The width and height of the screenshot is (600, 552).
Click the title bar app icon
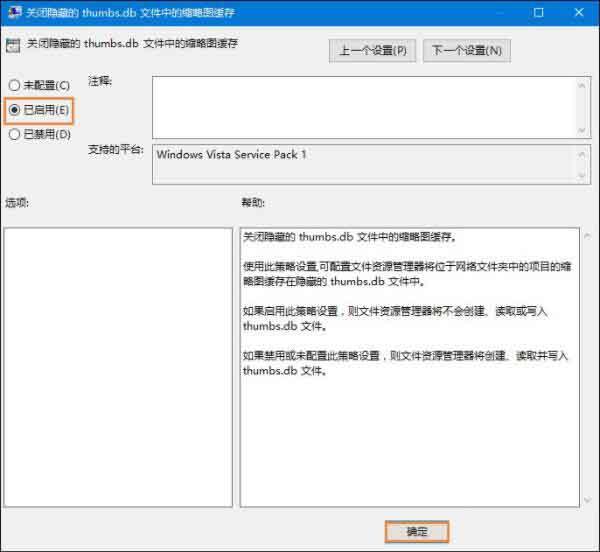pos(15,12)
